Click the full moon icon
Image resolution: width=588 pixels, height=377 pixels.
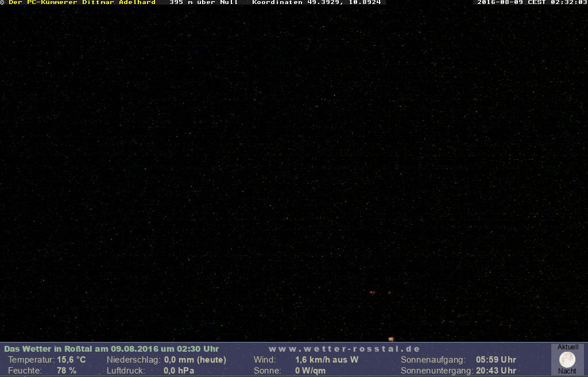(x=567, y=360)
